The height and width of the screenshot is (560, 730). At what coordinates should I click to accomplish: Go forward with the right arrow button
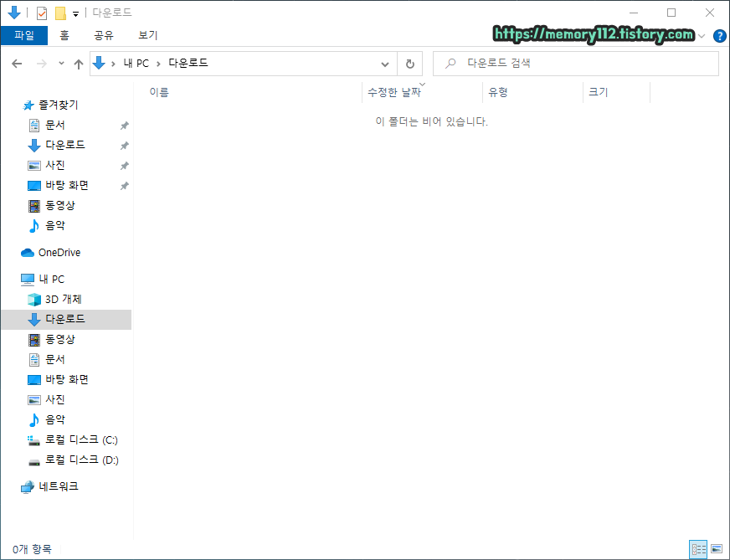41,64
